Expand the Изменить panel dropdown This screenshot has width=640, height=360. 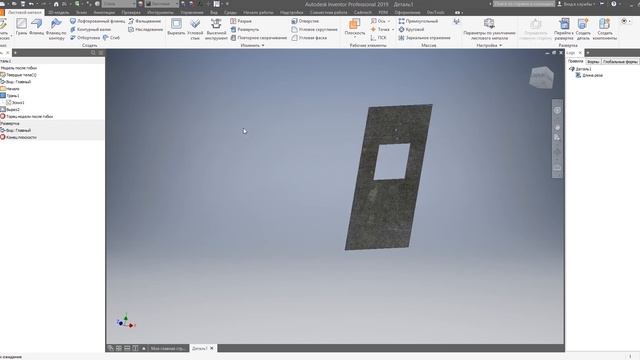point(262,45)
